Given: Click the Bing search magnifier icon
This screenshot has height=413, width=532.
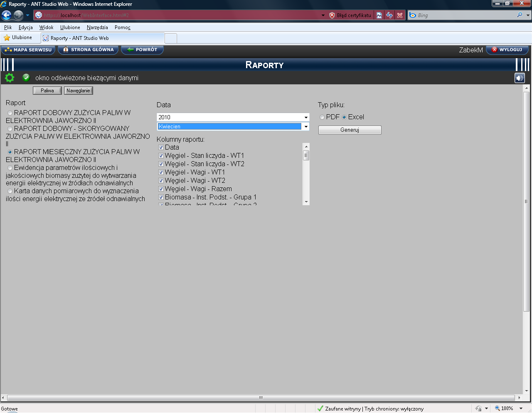Looking at the screenshot, I should [520, 15].
